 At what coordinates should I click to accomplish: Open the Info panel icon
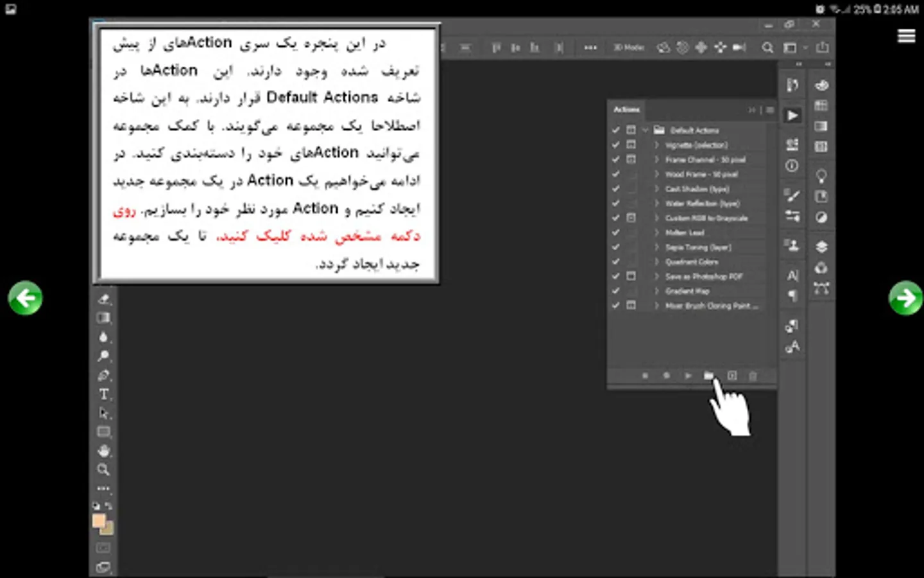(x=792, y=166)
